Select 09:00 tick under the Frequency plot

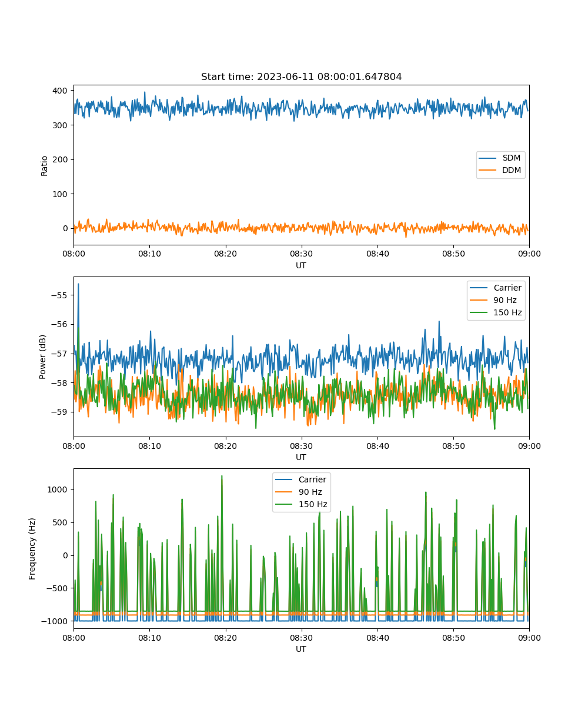point(529,637)
